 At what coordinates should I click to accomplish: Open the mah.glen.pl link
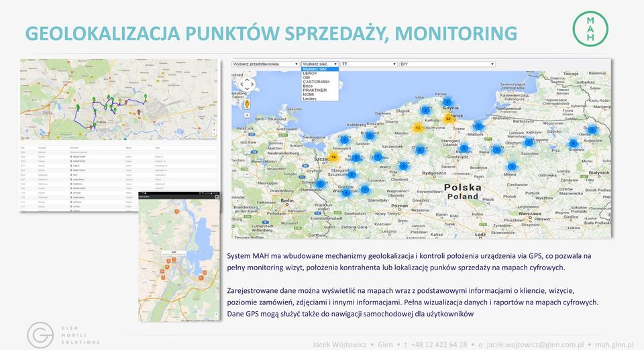[614, 345]
